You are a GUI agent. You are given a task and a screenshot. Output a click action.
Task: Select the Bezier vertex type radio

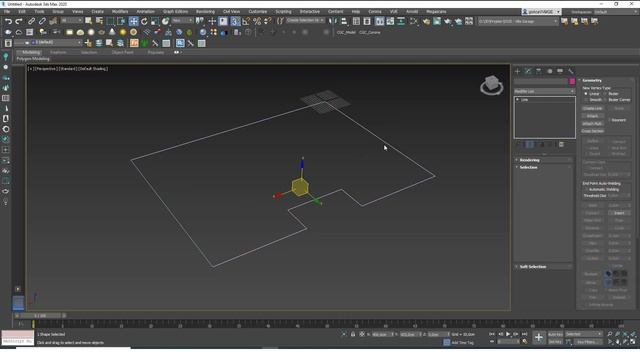(606, 94)
